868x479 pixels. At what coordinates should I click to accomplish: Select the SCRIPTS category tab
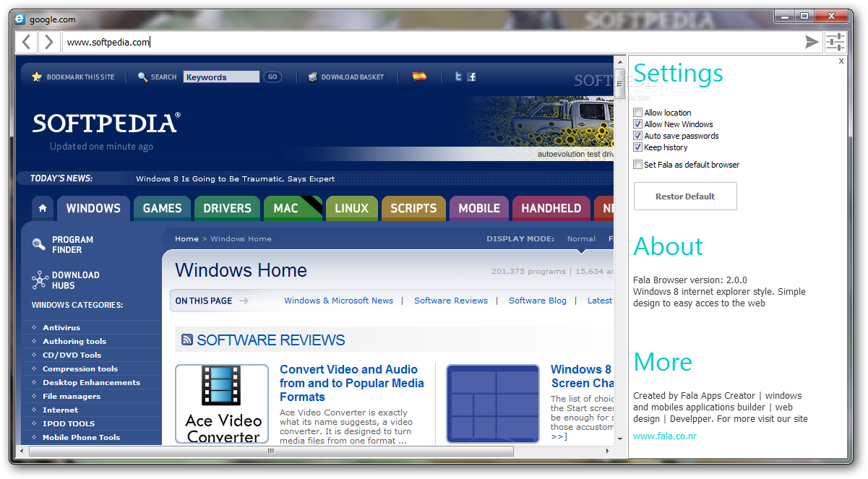point(413,208)
